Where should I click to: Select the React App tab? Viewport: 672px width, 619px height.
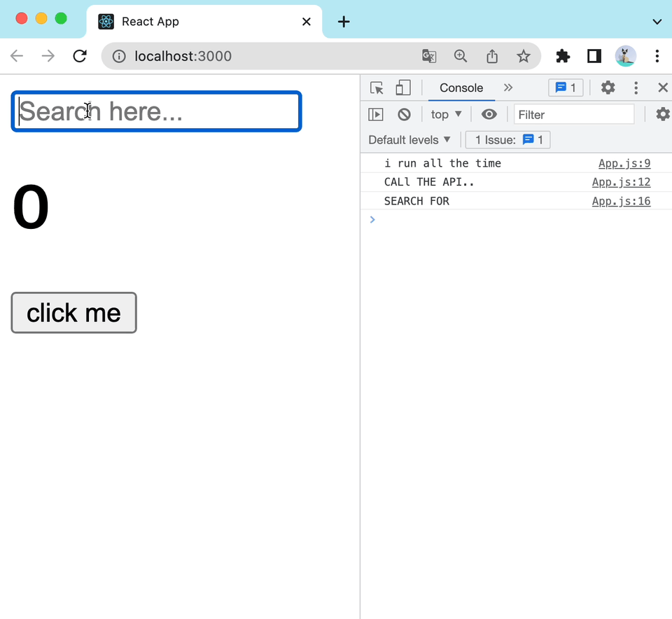click(204, 22)
